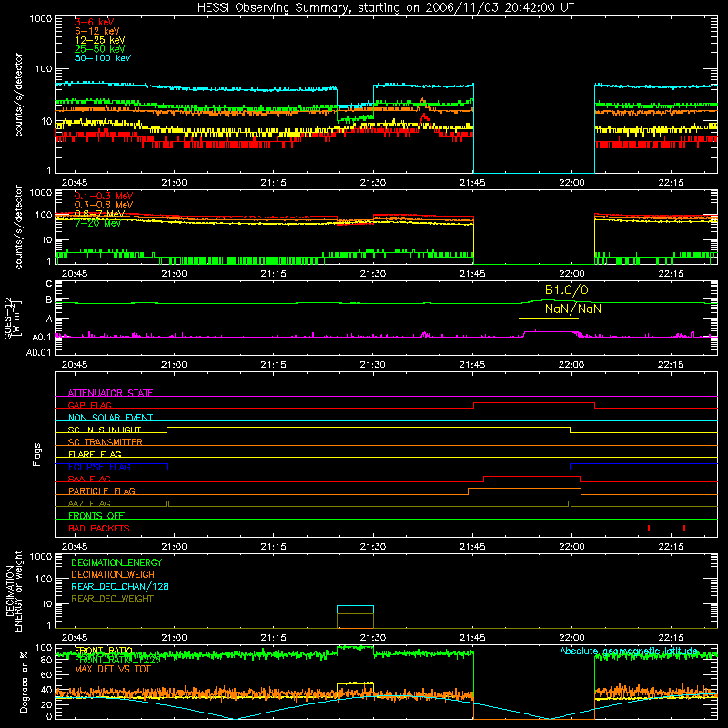
Task: Select the FRONTS_OFF flag label
Action: click(x=96, y=515)
